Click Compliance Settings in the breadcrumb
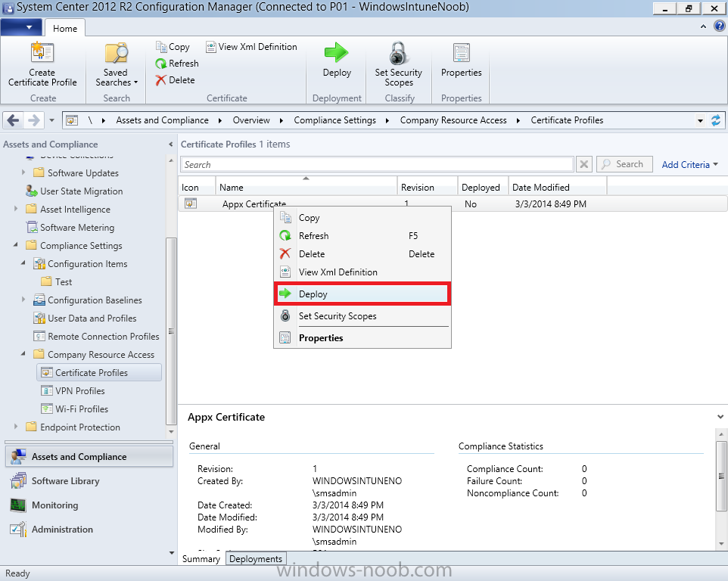The image size is (728, 581). click(334, 120)
